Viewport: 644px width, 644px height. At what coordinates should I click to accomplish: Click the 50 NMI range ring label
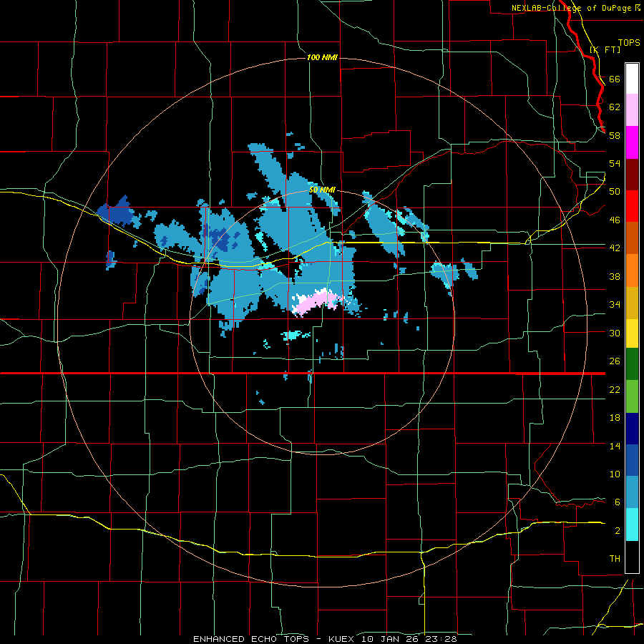coord(322,190)
